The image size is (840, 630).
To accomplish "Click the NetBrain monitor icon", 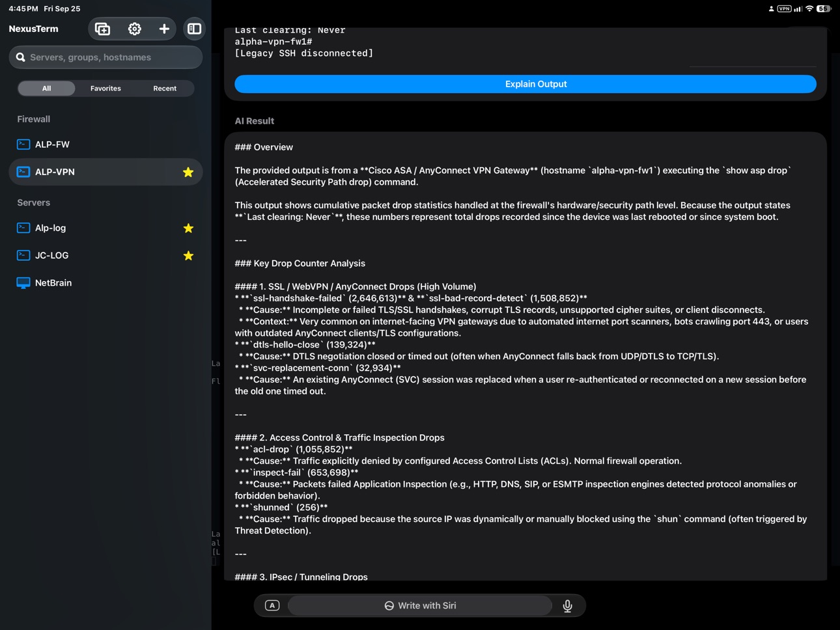I will coord(23,282).
